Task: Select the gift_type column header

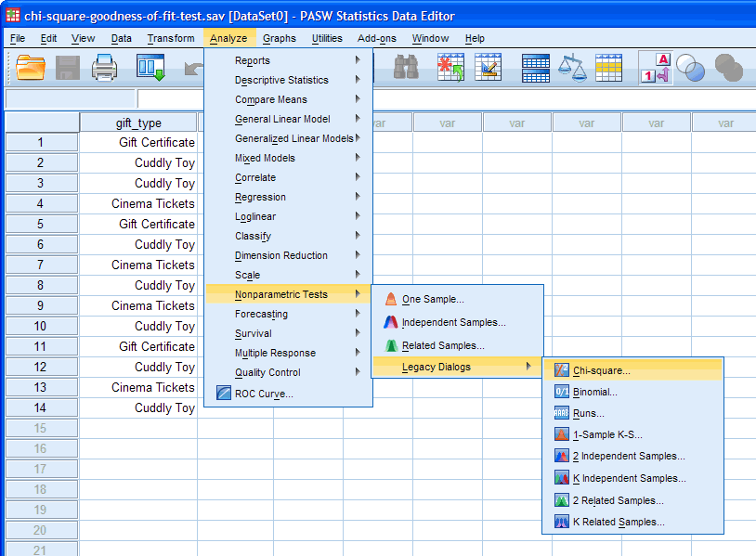Action: (x=138, y=123)
